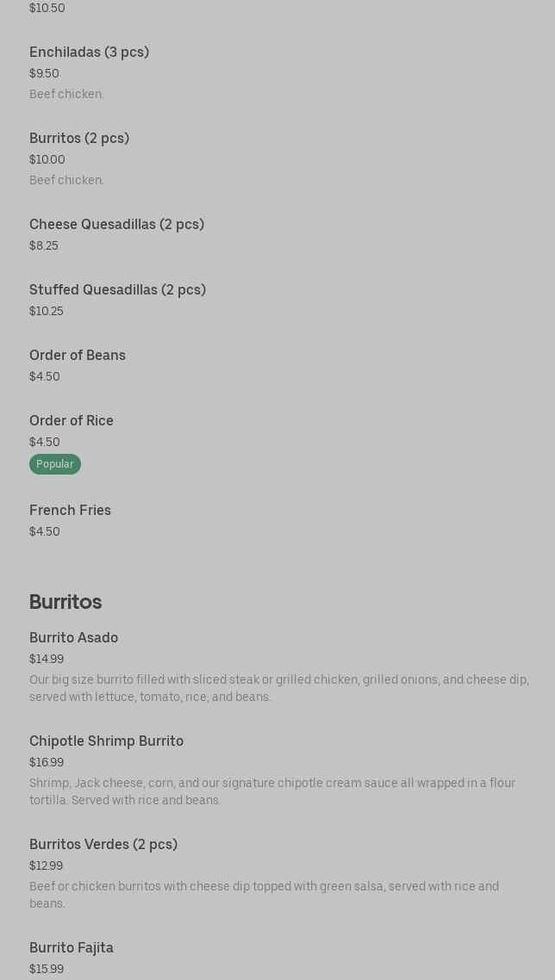Viewport: 555px width, 980px height.
Task: Click Burrito Asado description text
Action: tap(279, 688)
